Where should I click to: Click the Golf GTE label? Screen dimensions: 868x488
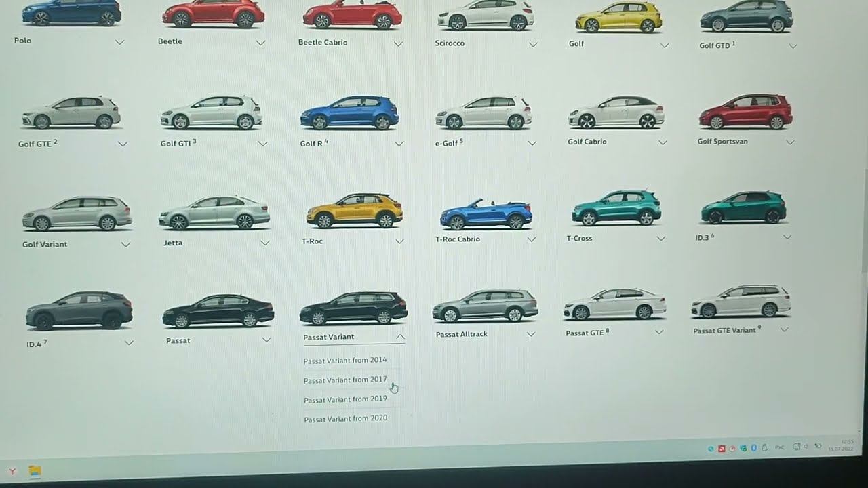(x=38, y=144)
